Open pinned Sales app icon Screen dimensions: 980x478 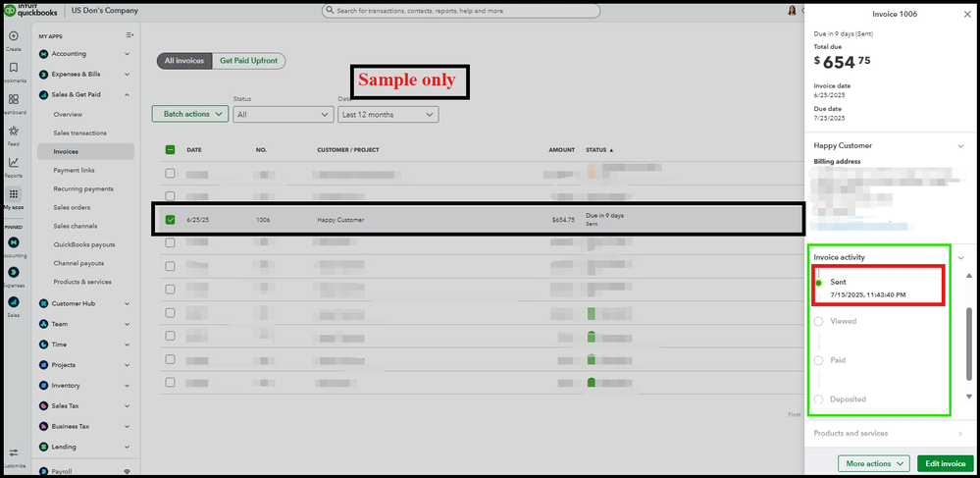tap(13, 302)
